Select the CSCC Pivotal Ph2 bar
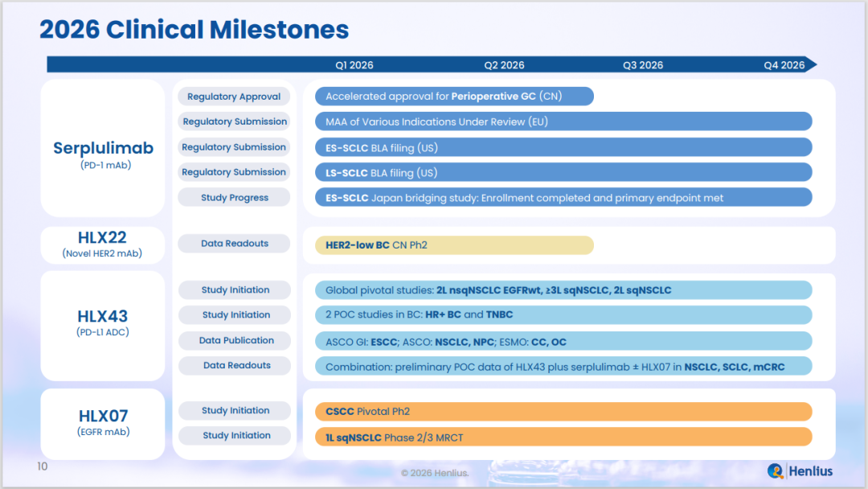 pyautogui.click(x=563, y=412)
